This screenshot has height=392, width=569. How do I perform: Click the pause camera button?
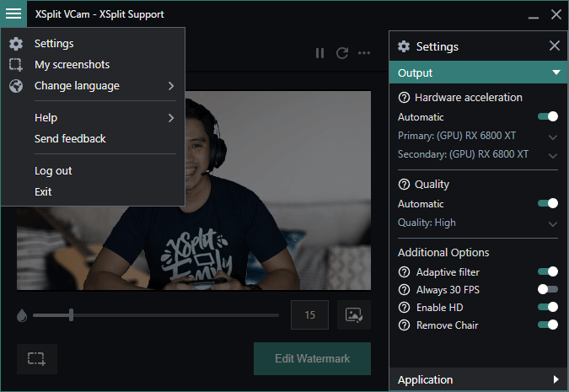click(319, 53)
